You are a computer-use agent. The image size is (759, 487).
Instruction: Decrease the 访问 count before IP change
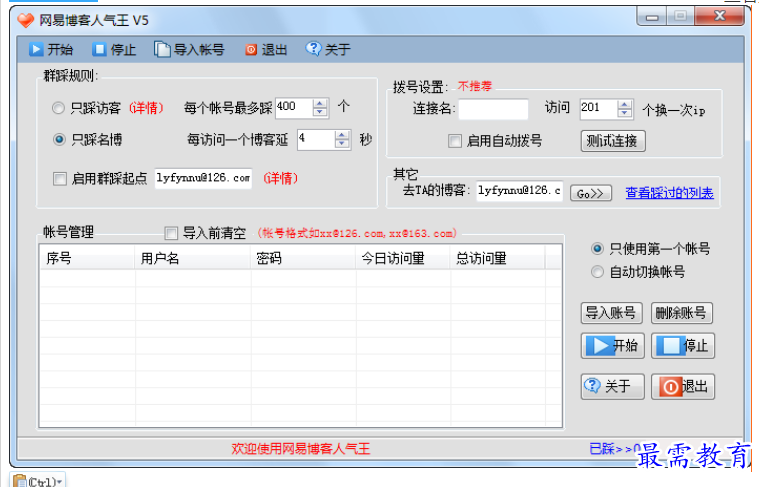[x=625, y=113]
